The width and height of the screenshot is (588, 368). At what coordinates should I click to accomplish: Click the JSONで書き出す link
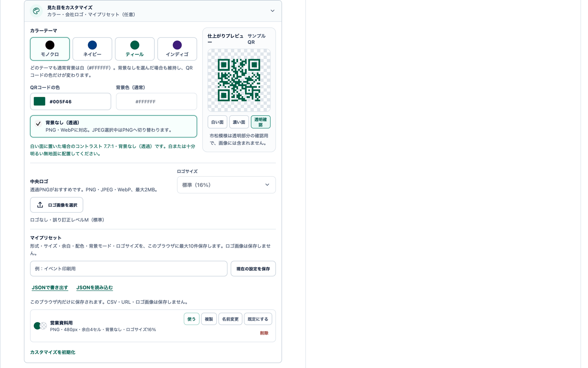tap(50, 287)
